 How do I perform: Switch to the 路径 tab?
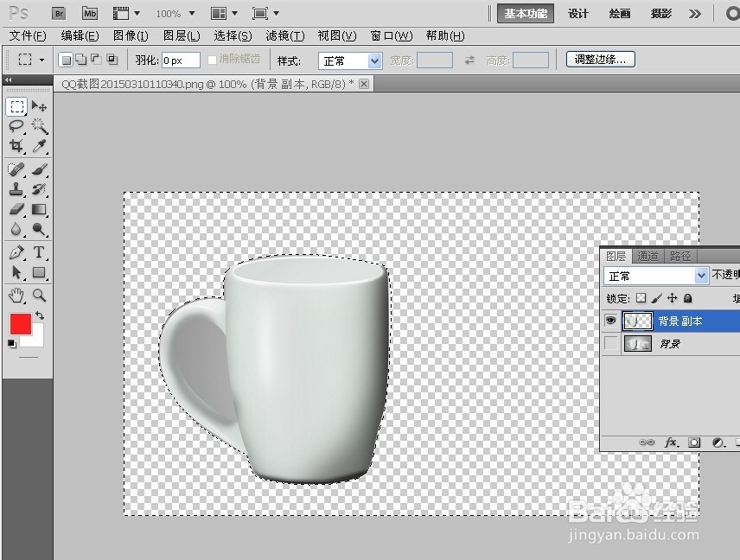pos(680,256)
